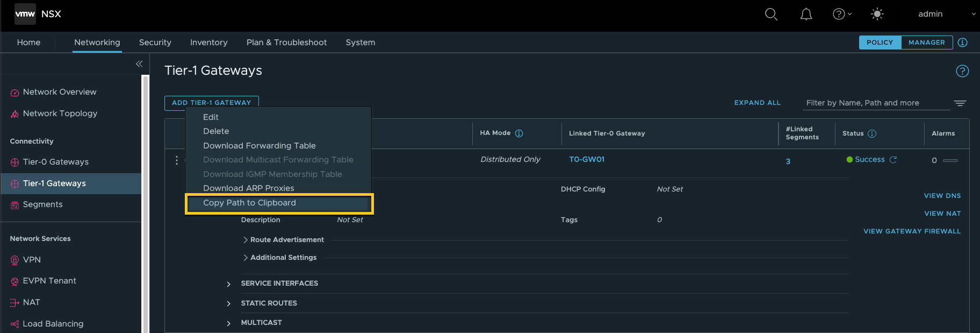Open the Security tab
This screenshot has height=333, width=980.
pyautogui.click(x=155, y=42)
